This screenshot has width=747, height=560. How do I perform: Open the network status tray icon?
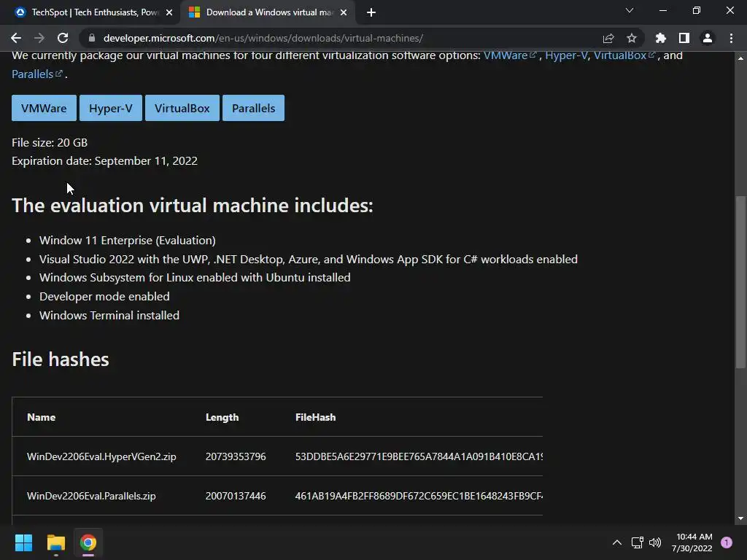[637, 542]
